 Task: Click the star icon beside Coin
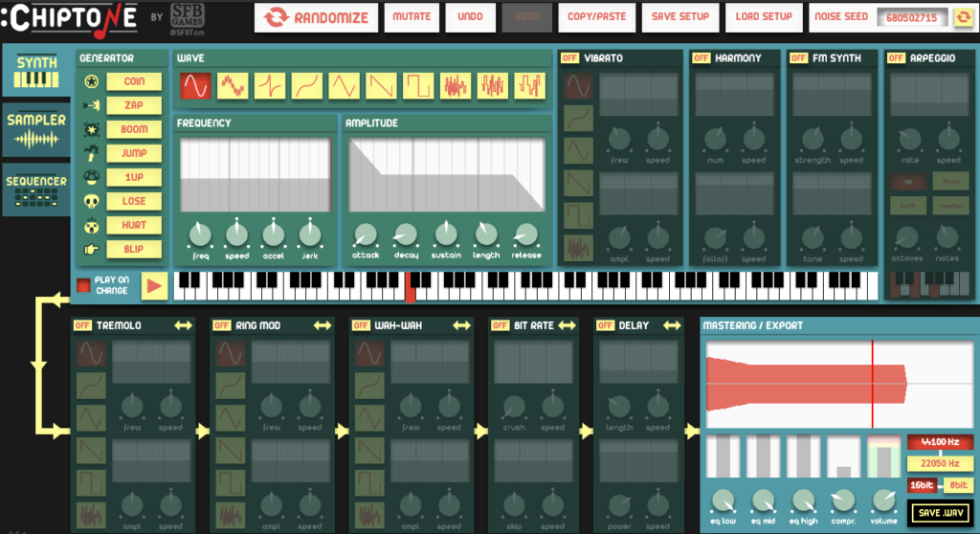point(91,81)
